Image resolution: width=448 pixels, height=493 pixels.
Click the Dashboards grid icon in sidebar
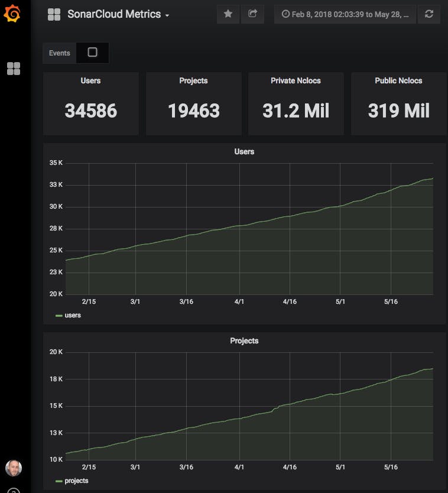pos(14,69)
